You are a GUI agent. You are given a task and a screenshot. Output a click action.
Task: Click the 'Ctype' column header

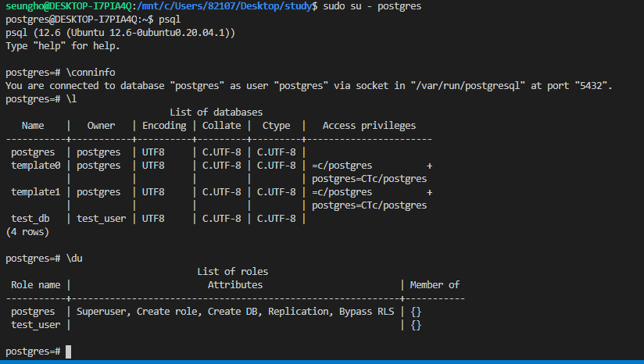276,126
